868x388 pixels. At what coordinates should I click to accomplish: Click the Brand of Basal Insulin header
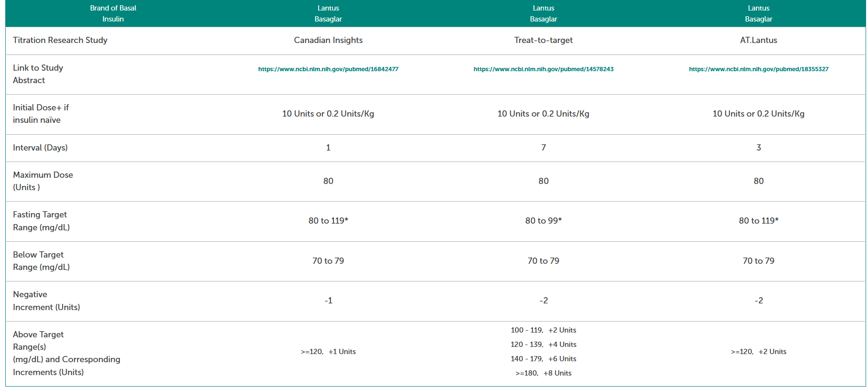pyautogui.click(x=113, y=13)
